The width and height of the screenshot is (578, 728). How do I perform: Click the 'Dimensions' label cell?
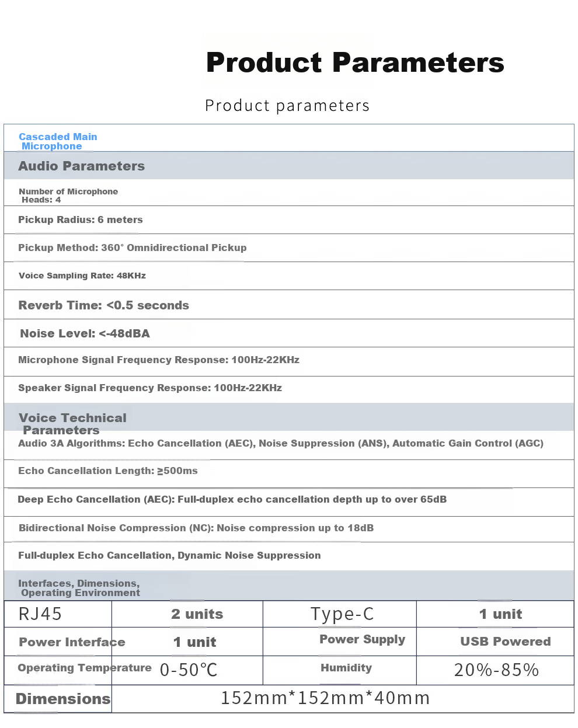(x=58, y=699)
